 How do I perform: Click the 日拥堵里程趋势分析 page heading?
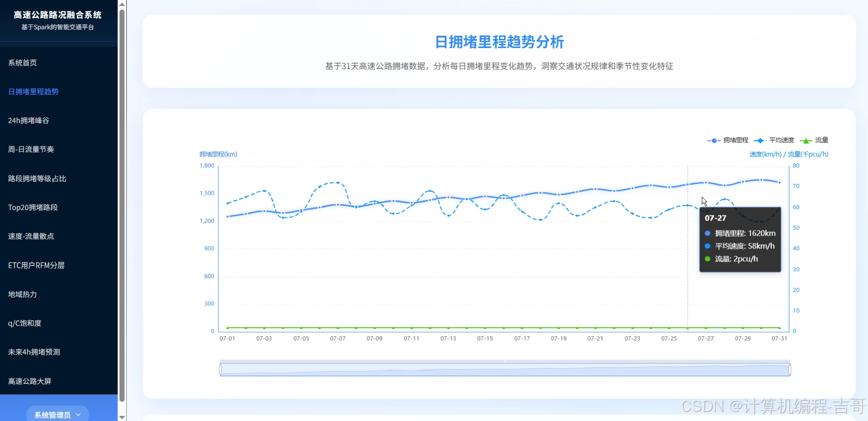499,42
